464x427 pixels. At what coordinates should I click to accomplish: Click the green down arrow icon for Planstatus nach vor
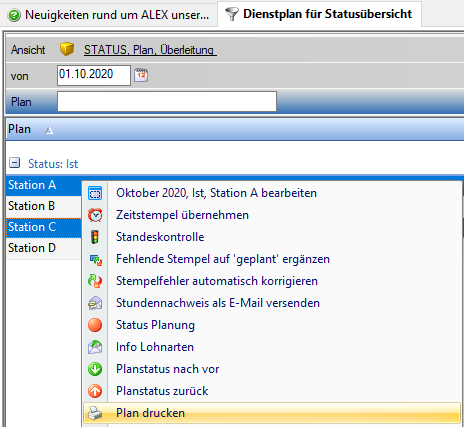[95, 369]
